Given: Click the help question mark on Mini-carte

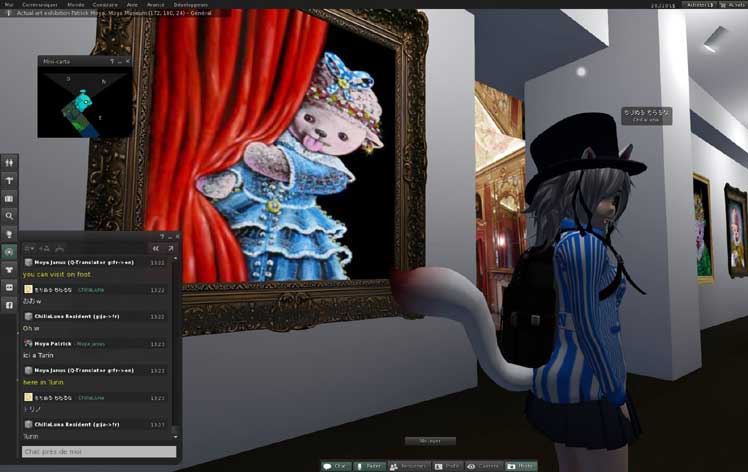Looking at the screenshot, I should point(111,62).
